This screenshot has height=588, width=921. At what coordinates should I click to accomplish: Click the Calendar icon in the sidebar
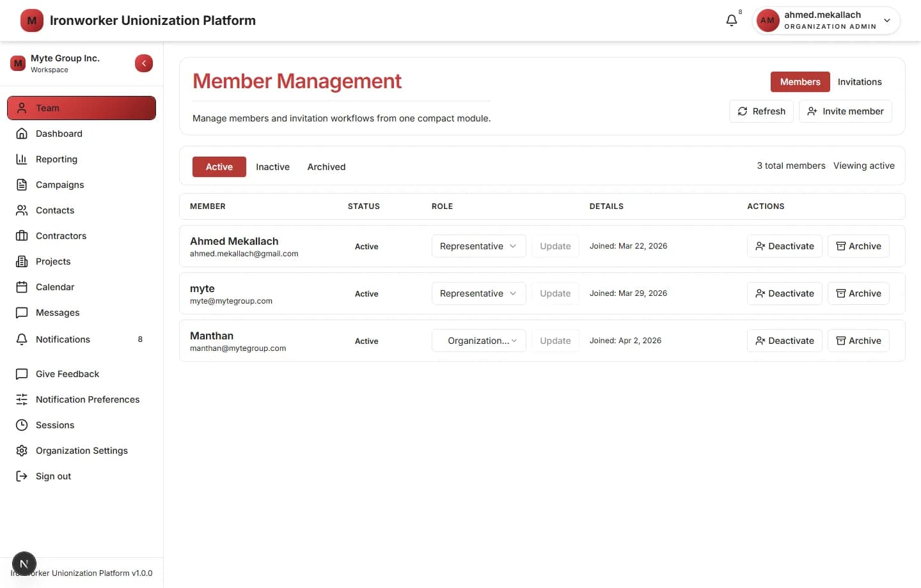22,287
